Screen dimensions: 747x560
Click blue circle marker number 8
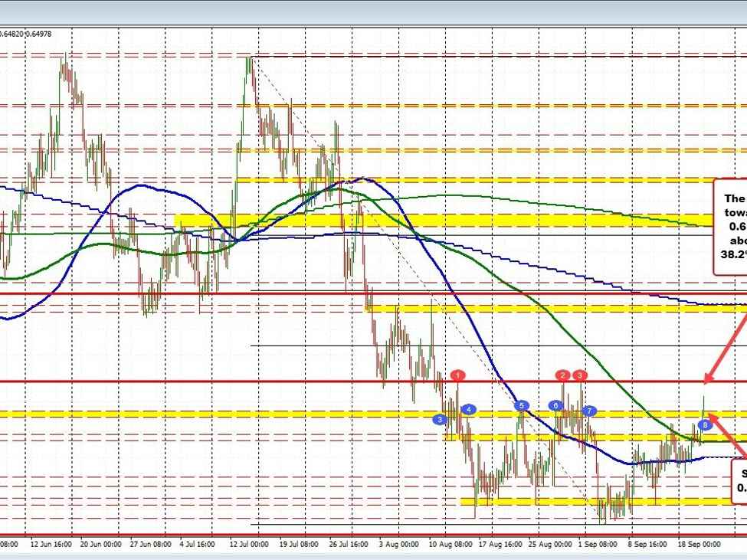coord(704,424)
